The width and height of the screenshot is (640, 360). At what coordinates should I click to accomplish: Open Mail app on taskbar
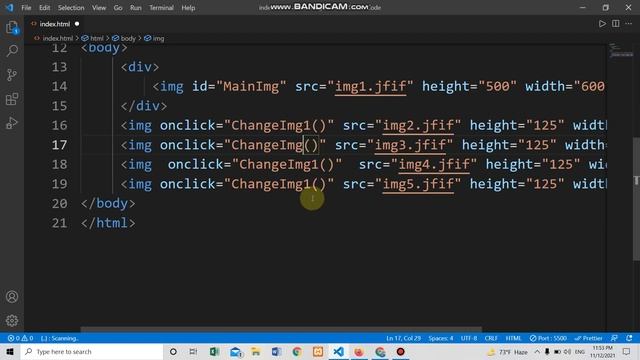click(x=236, y=351)
